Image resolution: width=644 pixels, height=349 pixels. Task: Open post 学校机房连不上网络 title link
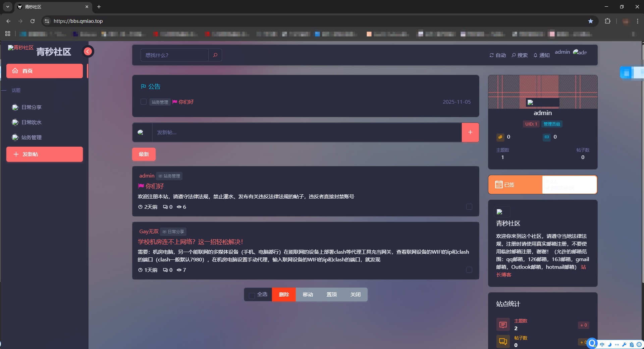[x=190, y=242]
